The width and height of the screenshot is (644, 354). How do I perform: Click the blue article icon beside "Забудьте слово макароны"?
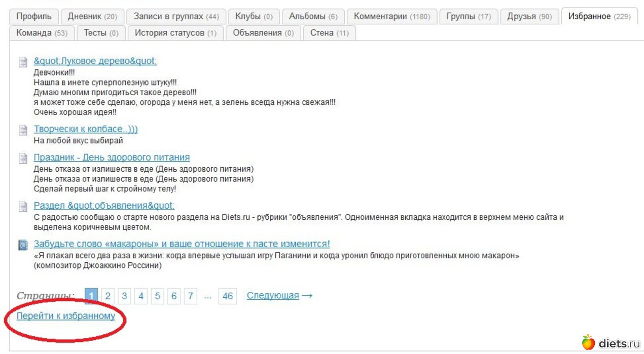[23, 245]
